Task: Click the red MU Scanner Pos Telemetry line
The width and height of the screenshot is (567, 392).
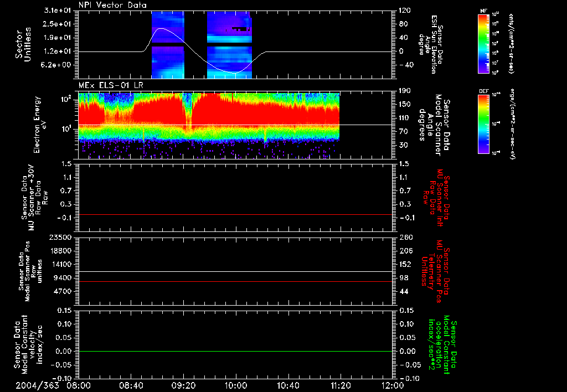Action: pyautogui.click(x=235, y=281)
